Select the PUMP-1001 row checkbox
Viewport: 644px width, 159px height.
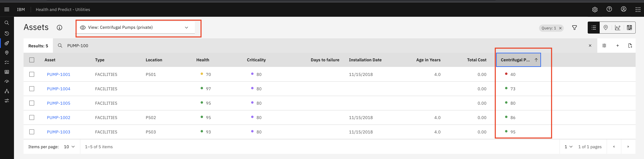pyautogui.click(x=32, y=75)
